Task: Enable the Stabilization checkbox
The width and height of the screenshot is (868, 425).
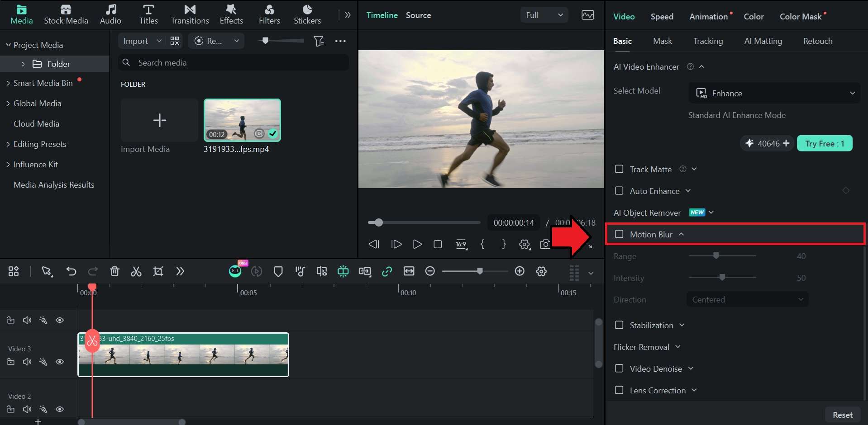Action: pos(619,325)
